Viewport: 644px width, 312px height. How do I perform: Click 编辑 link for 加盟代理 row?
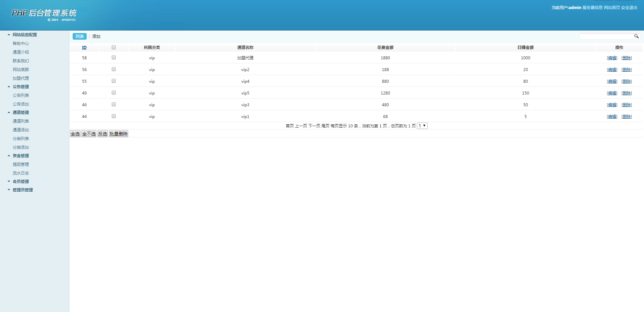tap(612, 58)
